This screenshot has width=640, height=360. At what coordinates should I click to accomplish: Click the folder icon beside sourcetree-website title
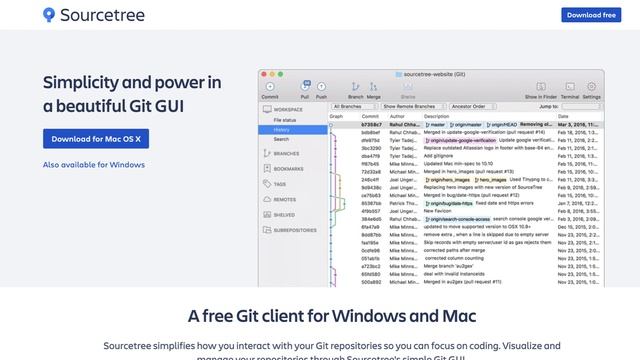(x=399, y=74)
